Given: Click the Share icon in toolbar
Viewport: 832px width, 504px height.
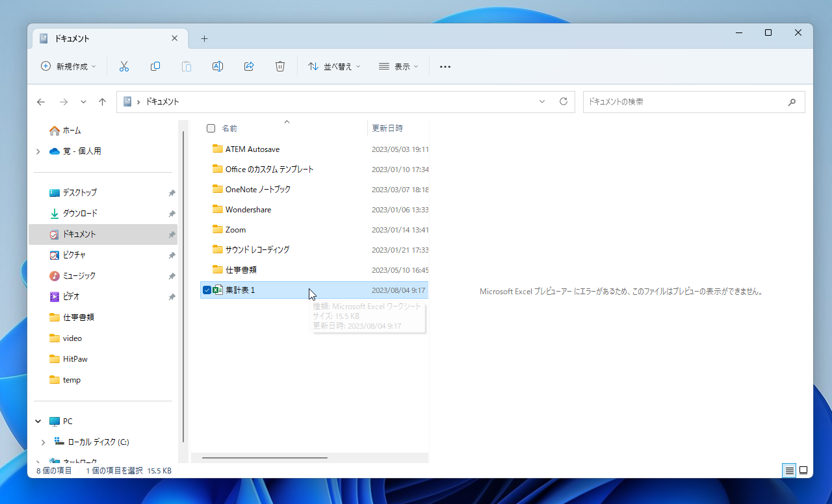Looking at the screenshot, I should coord(249,66).
